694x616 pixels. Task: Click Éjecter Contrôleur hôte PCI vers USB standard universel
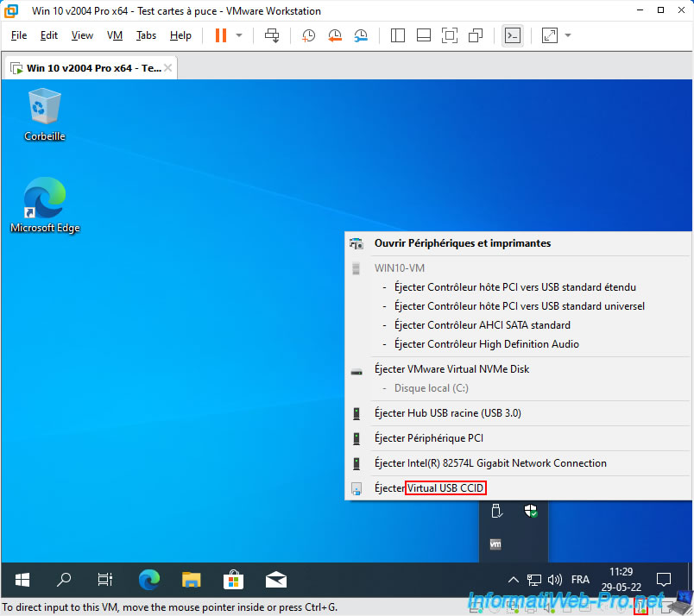tap(519, 306)
